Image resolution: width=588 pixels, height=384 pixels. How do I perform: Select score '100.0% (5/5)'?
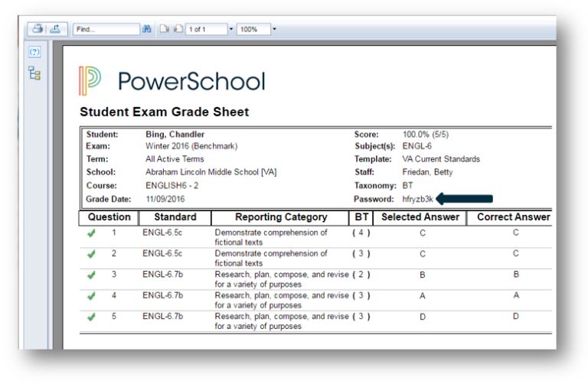coord(426,135)
